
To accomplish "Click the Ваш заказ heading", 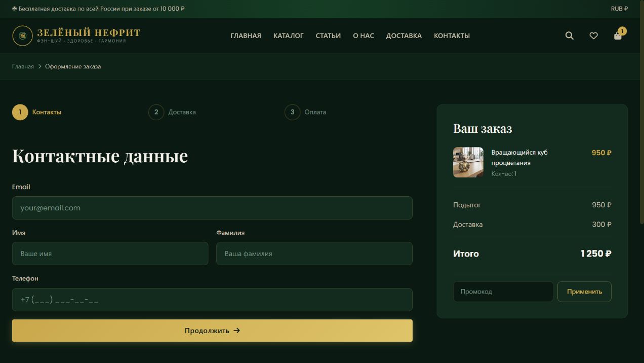I will (482, 129).
